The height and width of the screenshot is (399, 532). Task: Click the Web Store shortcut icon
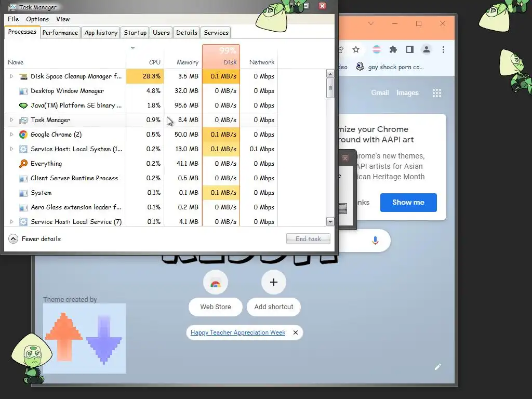(x=216, y=283)
